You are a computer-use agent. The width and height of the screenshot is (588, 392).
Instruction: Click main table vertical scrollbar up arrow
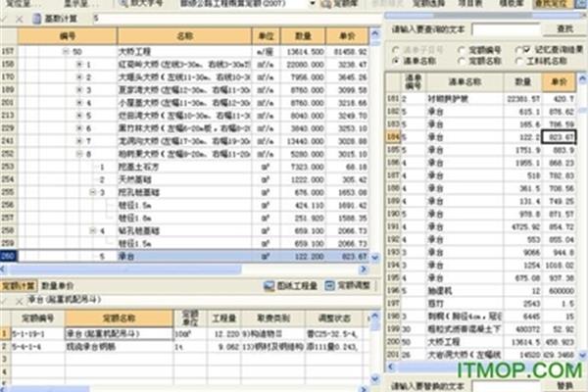click(374, 33)
